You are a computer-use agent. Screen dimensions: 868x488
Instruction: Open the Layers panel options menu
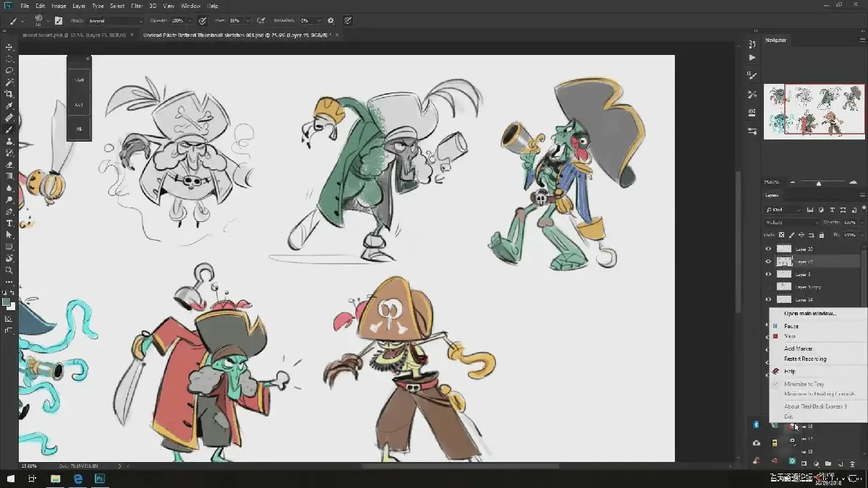862,195
